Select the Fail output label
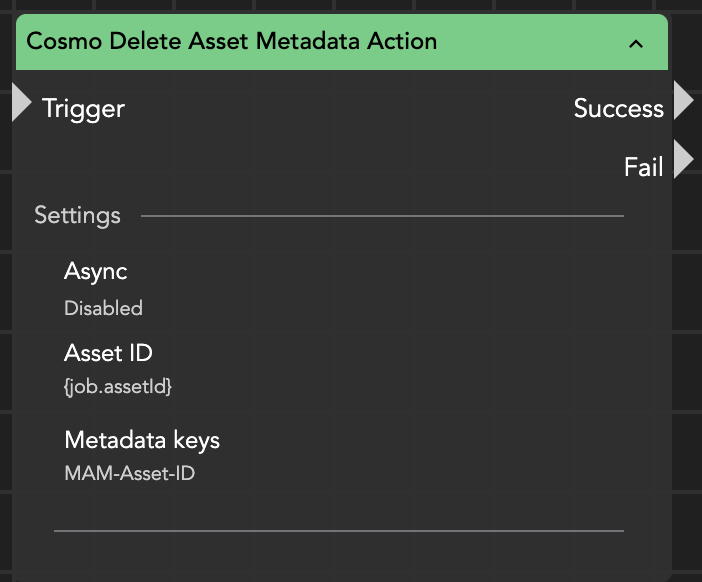The width and height of the screenshot is (702, 582). pyautogui.click(x=643, y=167)
